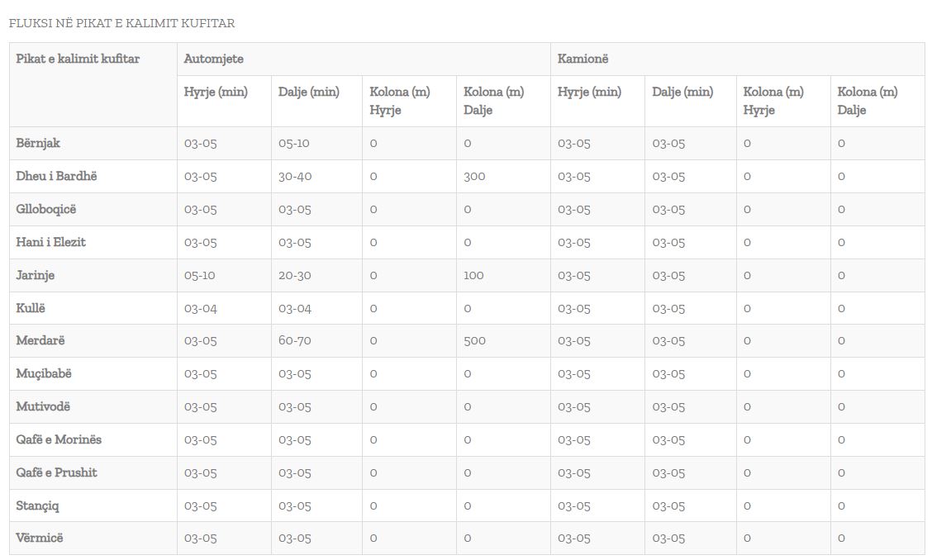Click the Kamionë column group header
The image size is (932, 560).
click(583, 59)
